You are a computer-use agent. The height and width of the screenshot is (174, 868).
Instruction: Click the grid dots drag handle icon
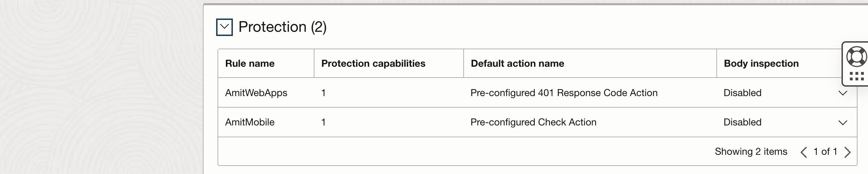(x=856, y=76)
